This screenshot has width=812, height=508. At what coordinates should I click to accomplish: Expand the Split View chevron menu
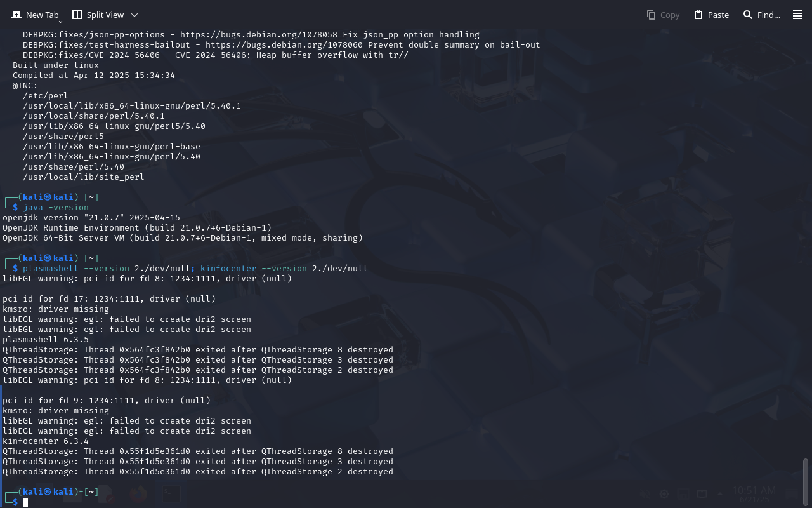(x=134, y=15)
